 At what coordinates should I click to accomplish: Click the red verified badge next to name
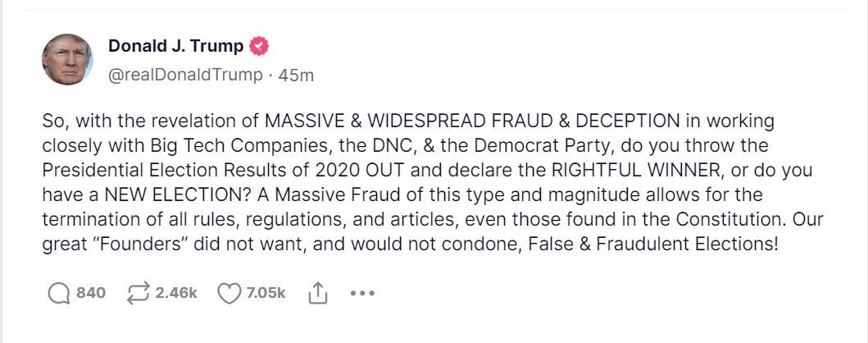258,47
